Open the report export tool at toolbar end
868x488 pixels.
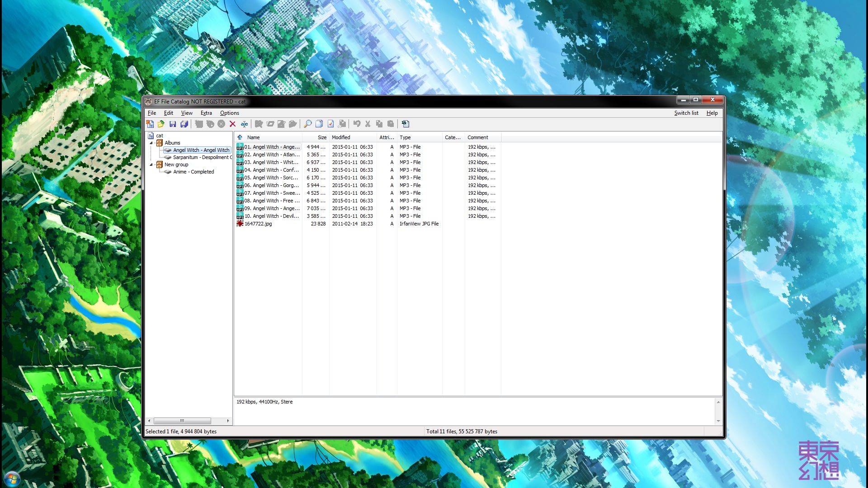tap(405, 124)
